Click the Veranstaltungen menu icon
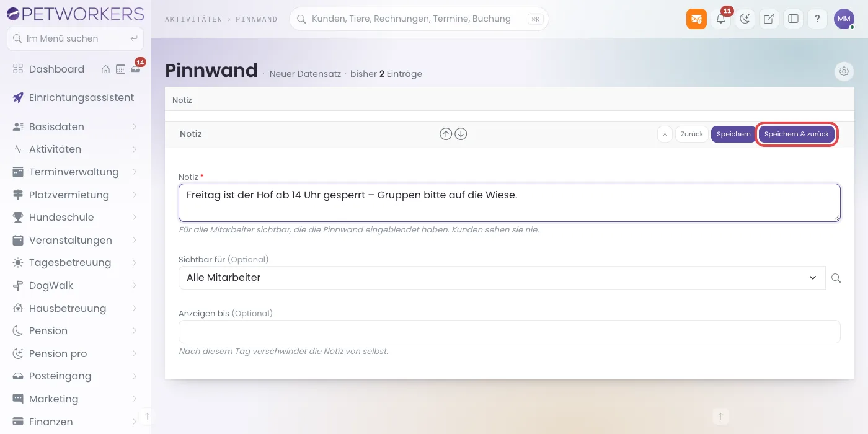Viewport: 868px width, 434px height. (x=18, y=240)
